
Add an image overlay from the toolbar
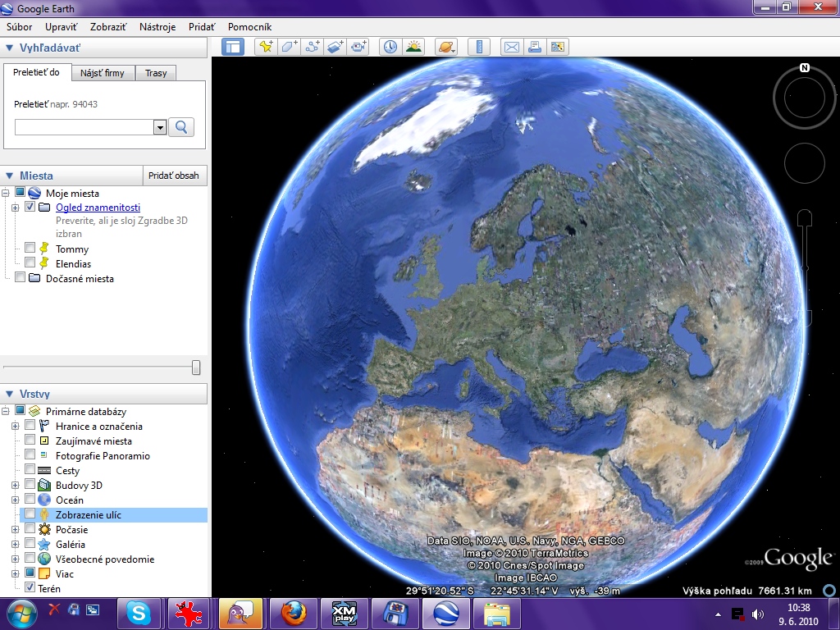336,47
